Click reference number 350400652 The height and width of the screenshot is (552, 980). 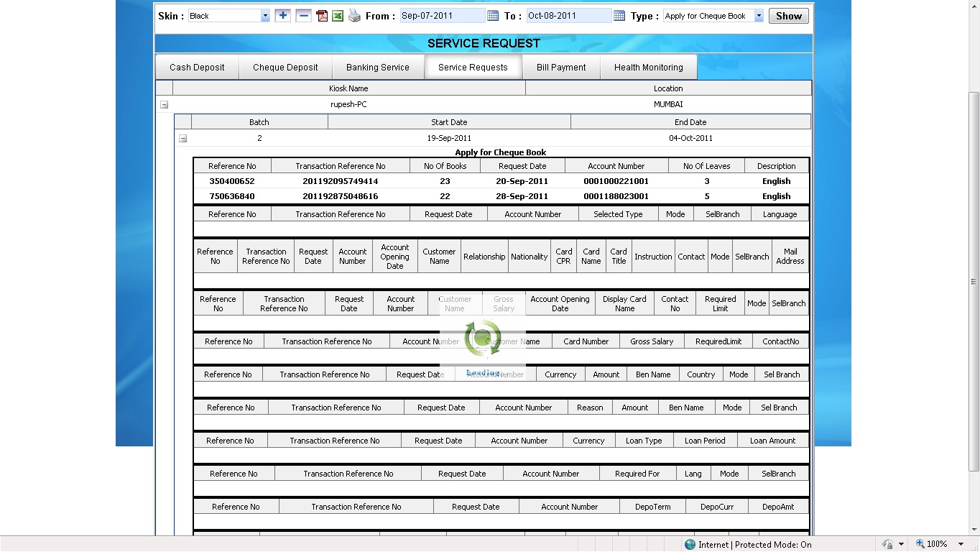tap(232, 181)
